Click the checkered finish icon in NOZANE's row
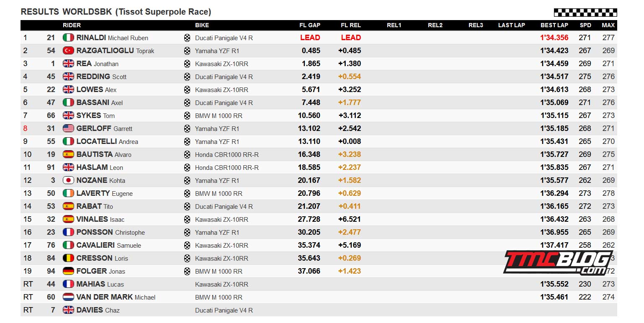The image size is (644, 323). pyautogui.click(x=187, y=180)
